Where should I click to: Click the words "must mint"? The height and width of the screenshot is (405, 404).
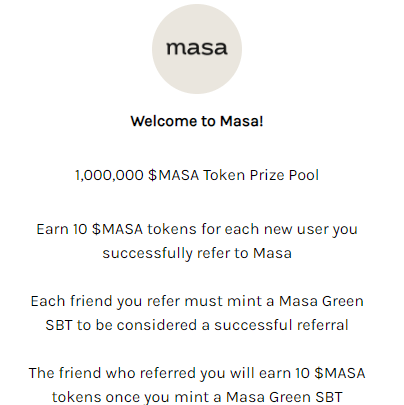(x=223, y=301)
